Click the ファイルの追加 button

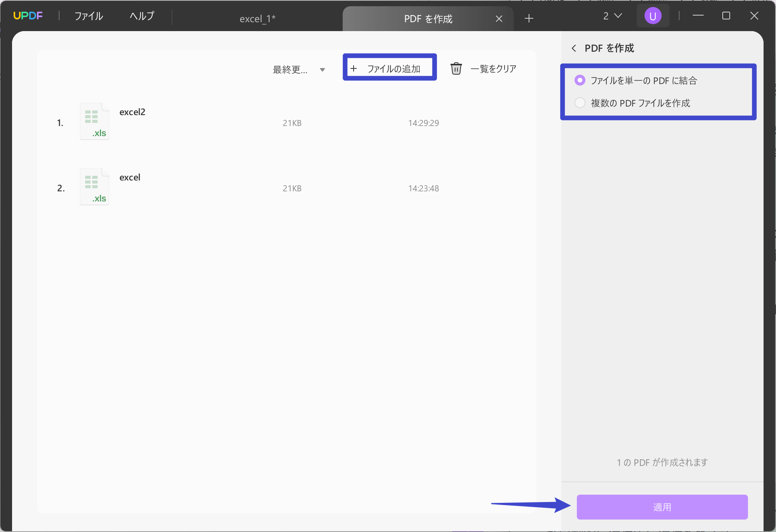click(389, 69)
